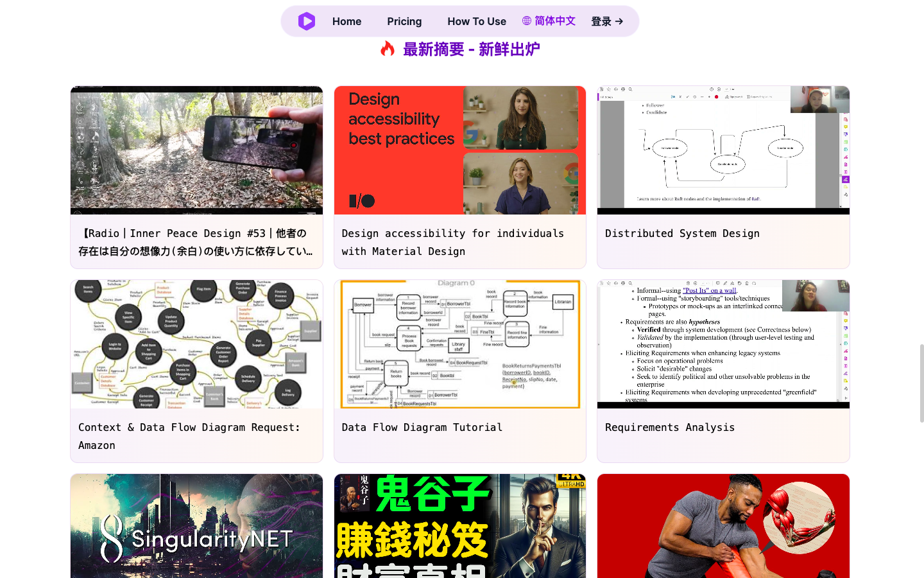This screenshot has width=924, height=578.
Task: Open the Requirements Analysis video thumbnail
Action: tap(723, 344)
